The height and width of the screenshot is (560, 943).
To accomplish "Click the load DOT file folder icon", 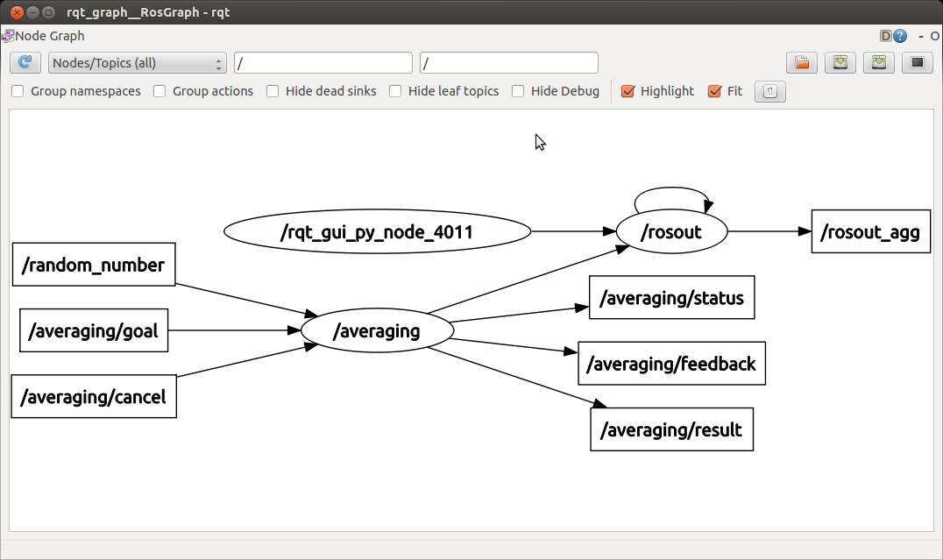I will coord(801,63).
